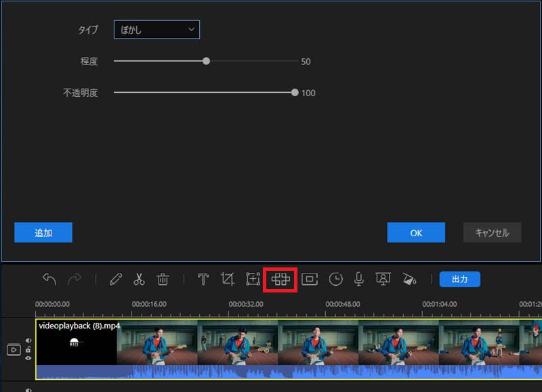Viewport: 542px width, 392px height.
Task: Click the blue 出力 export button
Action: 460,279
